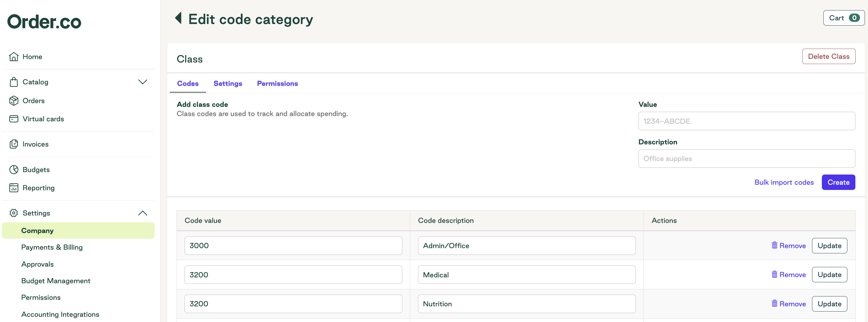The image size is (868, 322).
Task: Click the Create button
Action: click(838, 183)
